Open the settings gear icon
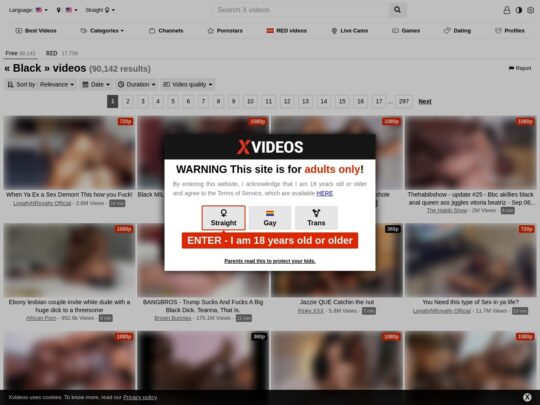Image resolution: width=540 pixels, height=405 pixels. pos(530,10)
